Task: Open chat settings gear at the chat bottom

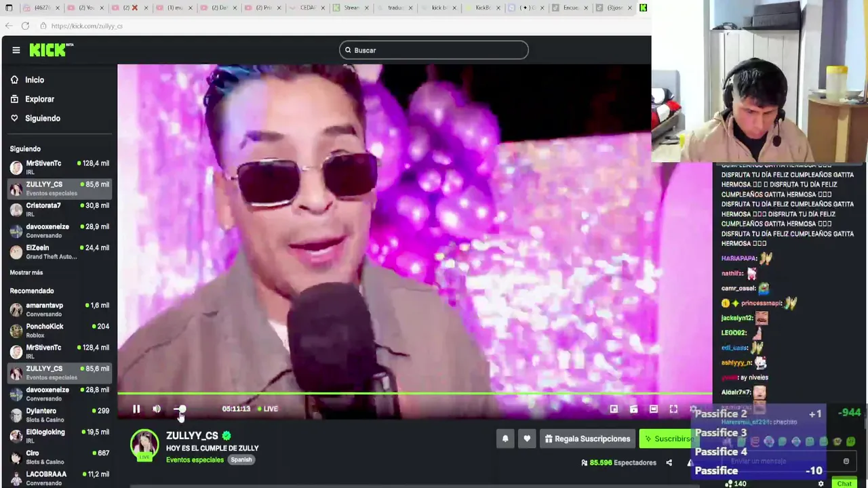Action: 821,484
